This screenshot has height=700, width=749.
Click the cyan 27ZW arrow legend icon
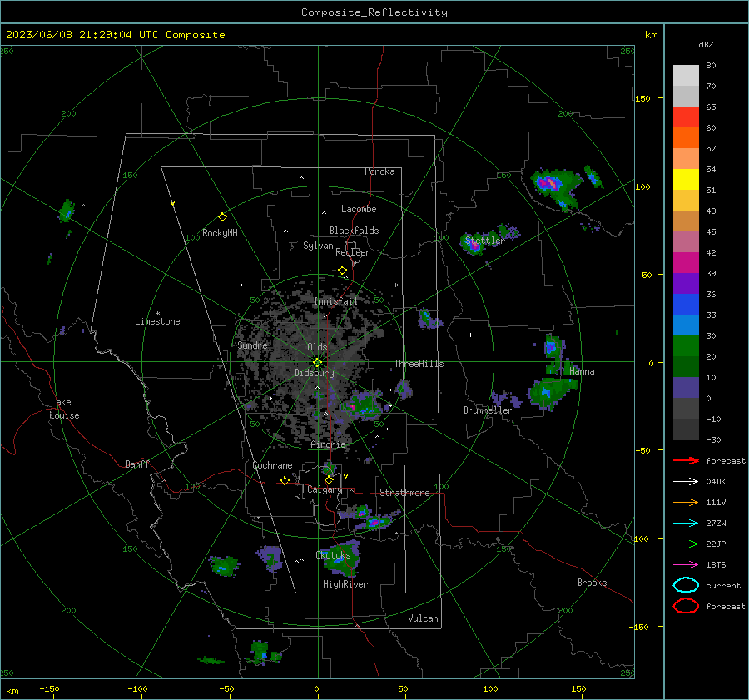tap(686, 524)
